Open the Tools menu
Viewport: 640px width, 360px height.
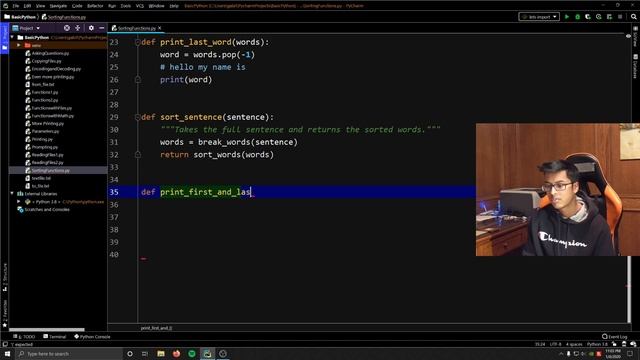point(125,6)
